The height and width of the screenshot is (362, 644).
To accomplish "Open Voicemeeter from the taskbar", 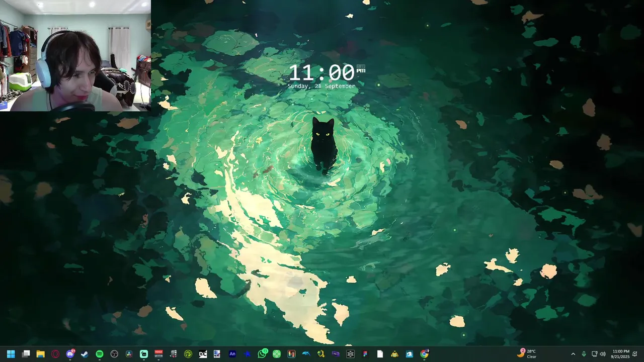I will (x=158, y=354).
